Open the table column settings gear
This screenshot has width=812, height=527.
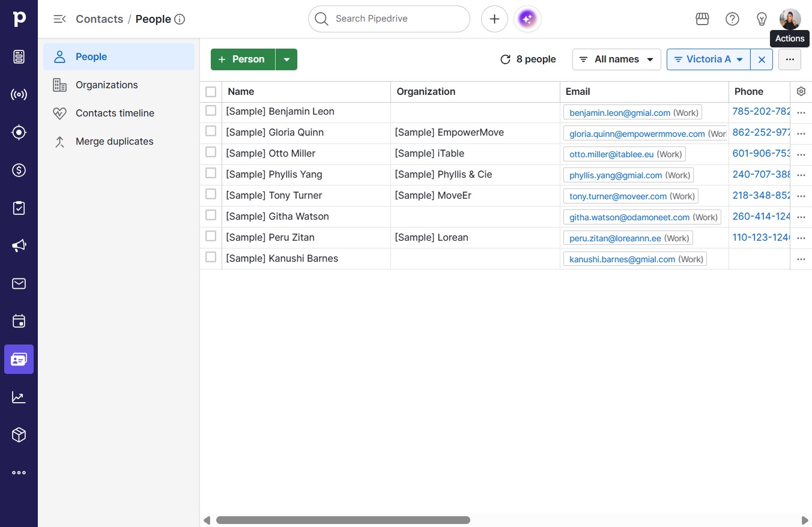point(801,91)
